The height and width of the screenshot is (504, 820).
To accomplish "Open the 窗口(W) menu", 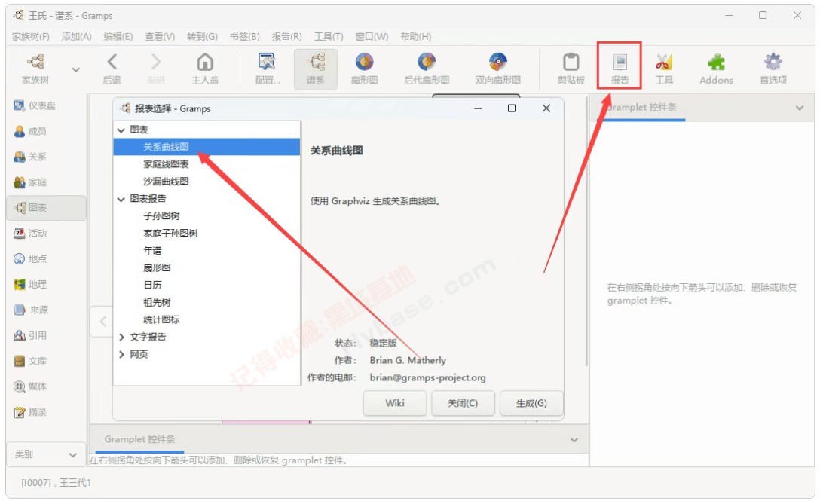I will click(372, 37).
